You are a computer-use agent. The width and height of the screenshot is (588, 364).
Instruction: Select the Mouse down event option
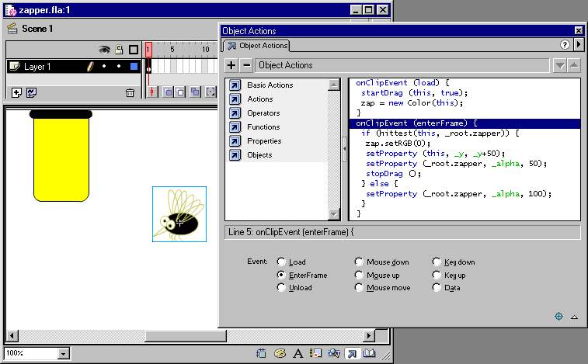(x=358, y=262)
